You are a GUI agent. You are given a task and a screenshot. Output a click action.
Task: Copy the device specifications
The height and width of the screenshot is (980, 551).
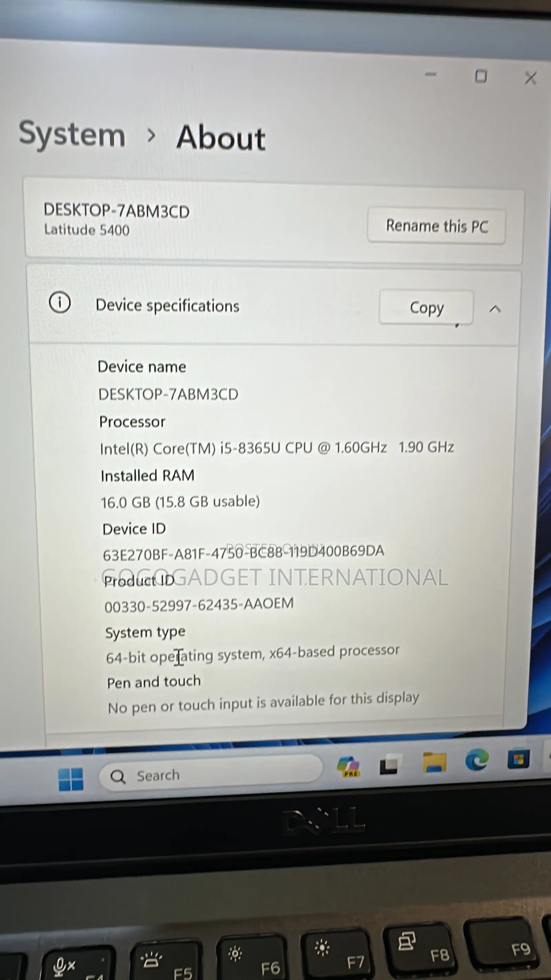(426, 307)
